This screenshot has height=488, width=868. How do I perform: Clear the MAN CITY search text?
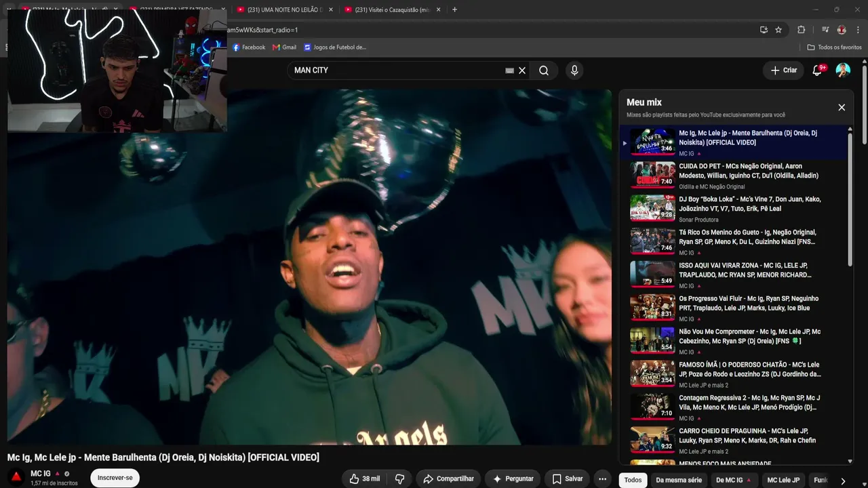coord(522,70)
